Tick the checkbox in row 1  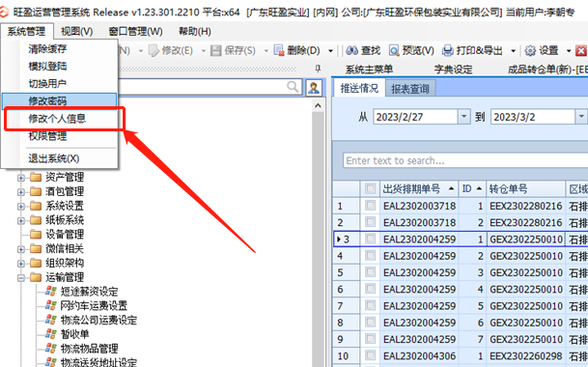(x=371, y=206)
